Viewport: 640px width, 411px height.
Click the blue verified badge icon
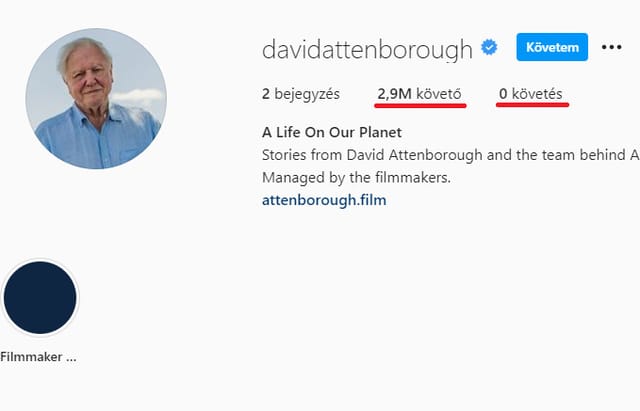[x=489, y=47]
